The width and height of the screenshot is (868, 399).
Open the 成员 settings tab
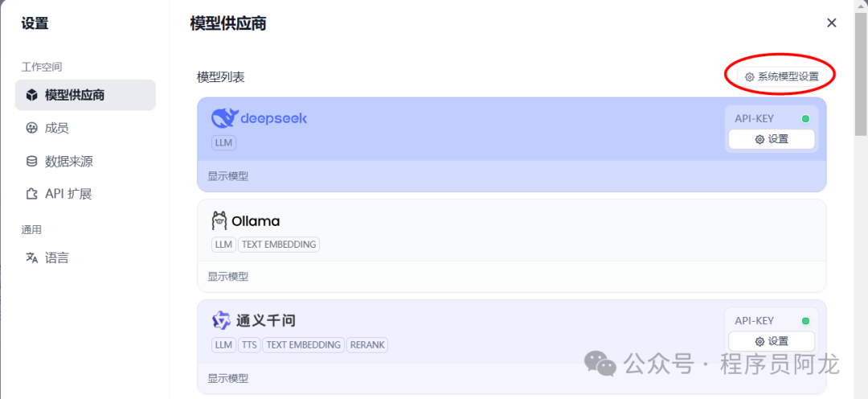pyautogui.click(x=56, y=128)
